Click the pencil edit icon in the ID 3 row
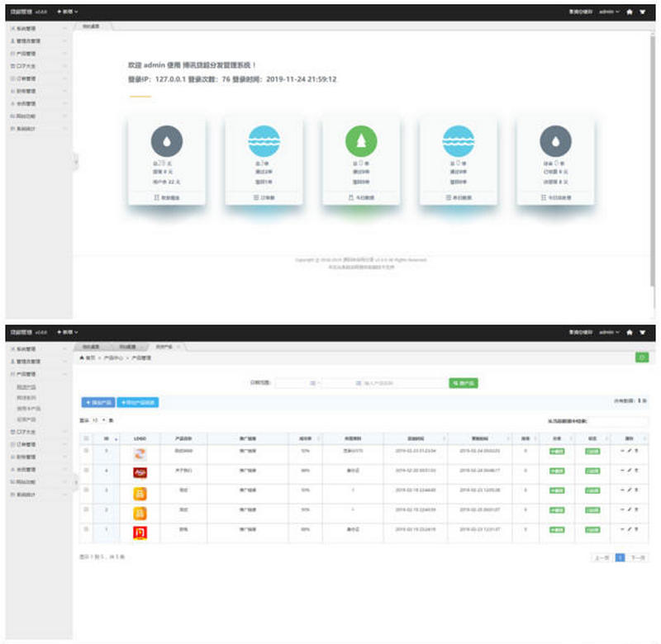The height and width of the screenshot is (644, 661). click(x=630, y=490)
